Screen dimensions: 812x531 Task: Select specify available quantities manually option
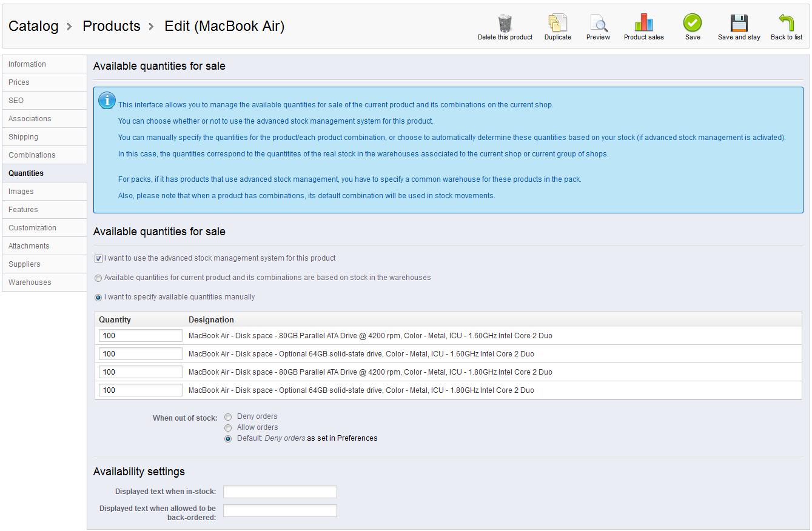(x=98, y=297)
